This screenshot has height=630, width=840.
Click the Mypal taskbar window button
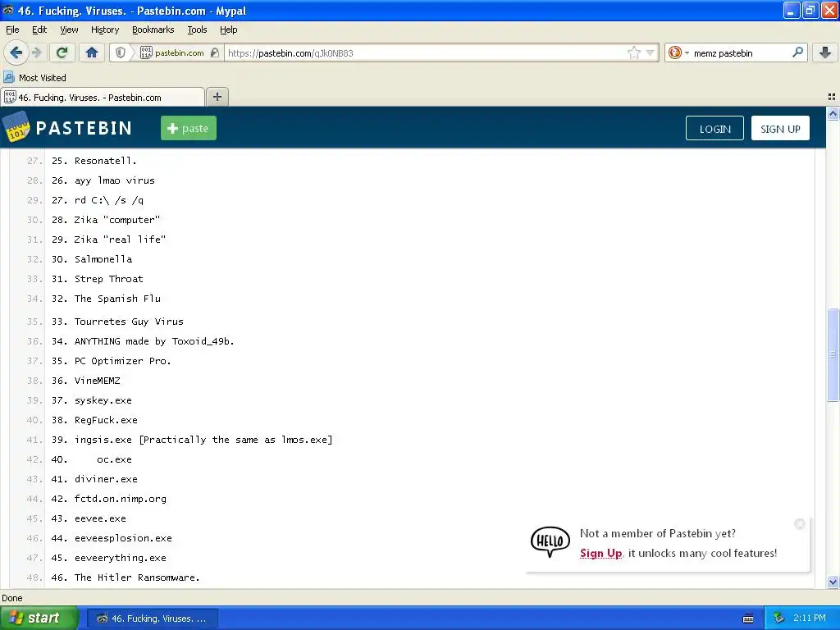coord(152,619)
